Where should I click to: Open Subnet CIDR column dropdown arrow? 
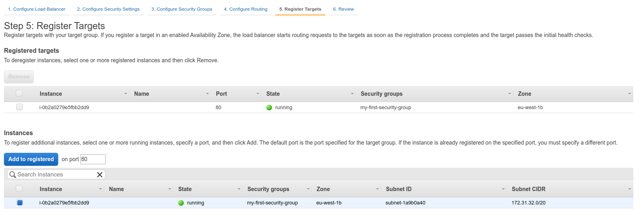coord(629,189)
